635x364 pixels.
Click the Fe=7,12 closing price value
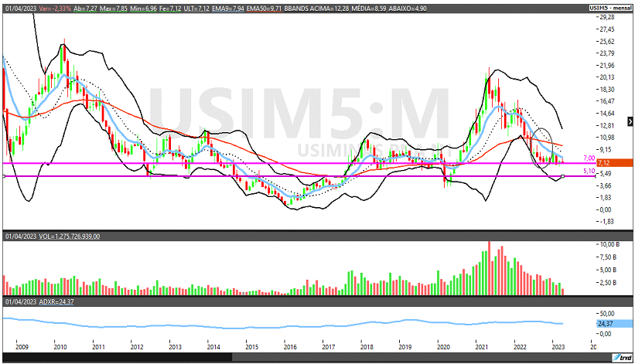pyautogui.click(x=170, y=9)
